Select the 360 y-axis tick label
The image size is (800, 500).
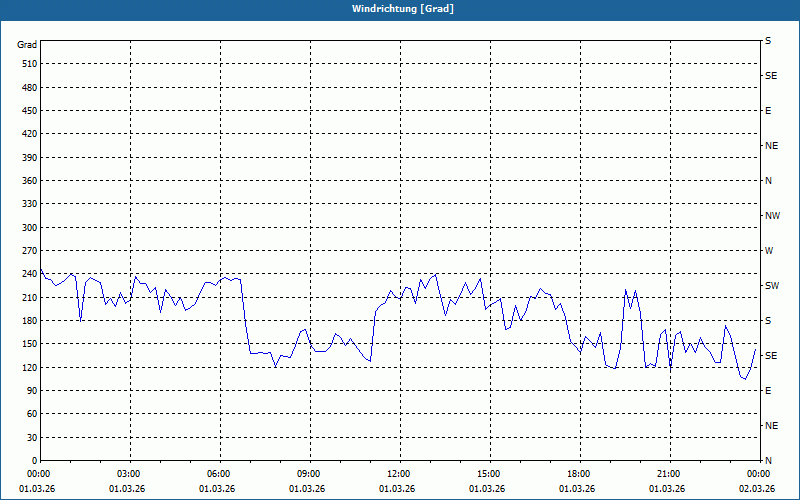[29, 181]
